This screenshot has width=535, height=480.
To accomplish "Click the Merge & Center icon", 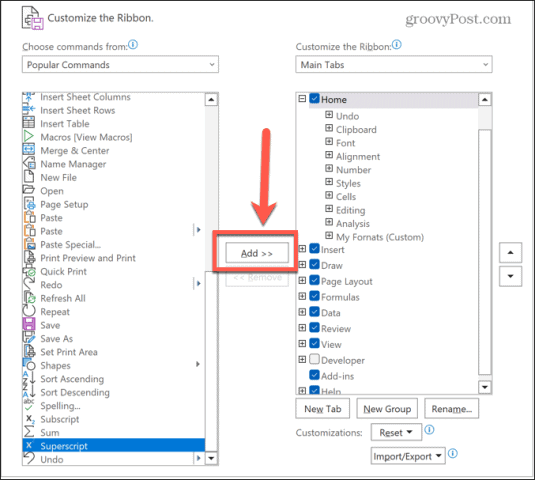I will (x=29, y=149).
